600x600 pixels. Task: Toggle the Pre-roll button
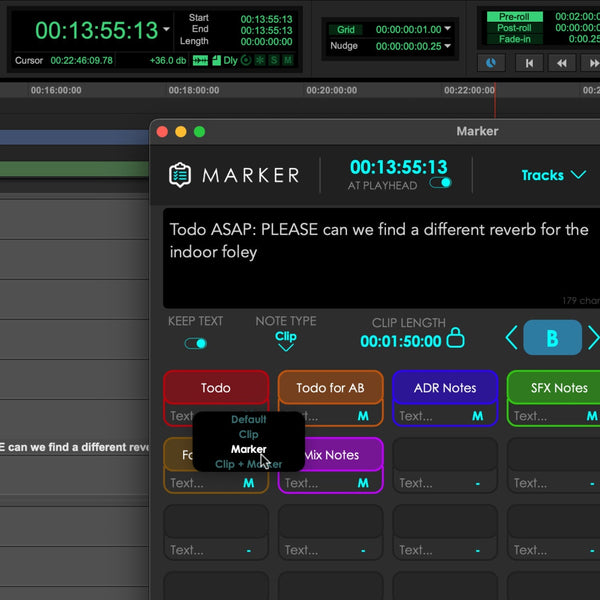coord(514,16)
